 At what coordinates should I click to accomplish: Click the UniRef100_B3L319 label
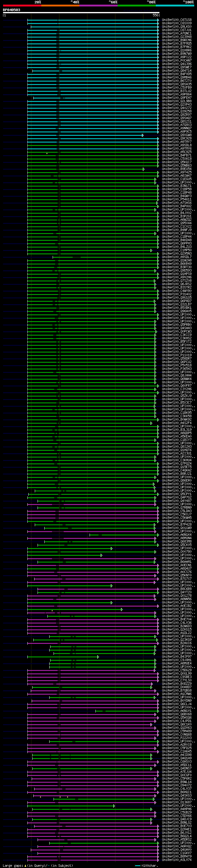coord(177,430)
